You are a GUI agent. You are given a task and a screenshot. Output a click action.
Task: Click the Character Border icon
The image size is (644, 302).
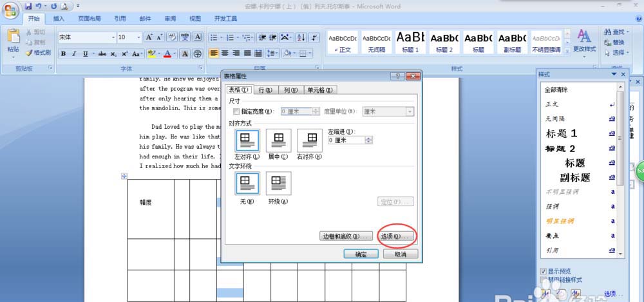tap(198, 37)
